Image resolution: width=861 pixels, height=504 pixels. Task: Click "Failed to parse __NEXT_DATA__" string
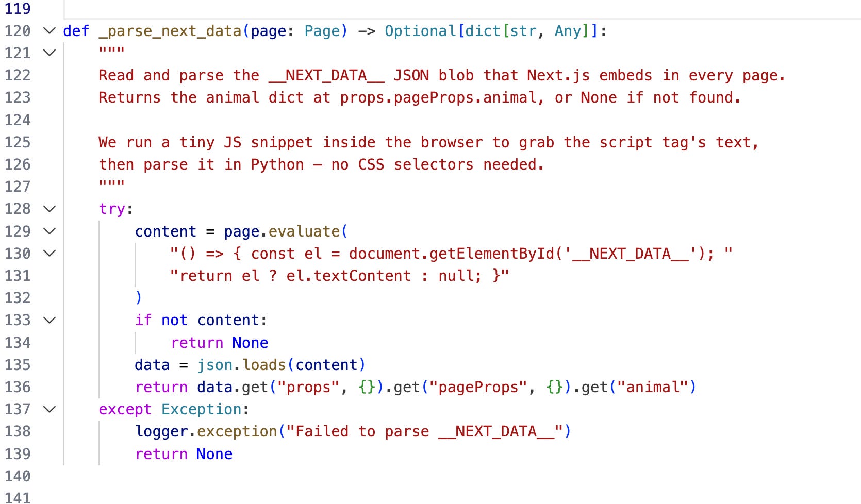tap(425, 432)
